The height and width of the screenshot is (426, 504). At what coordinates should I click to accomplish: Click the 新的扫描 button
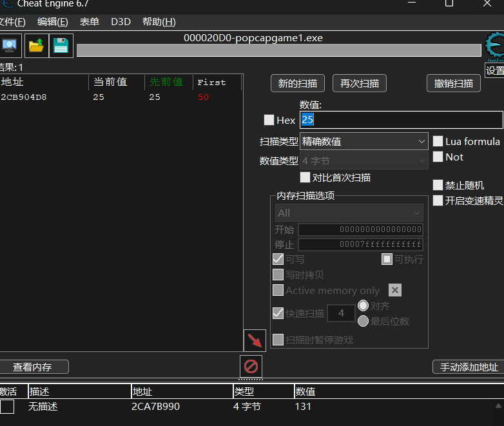point(298,83)
